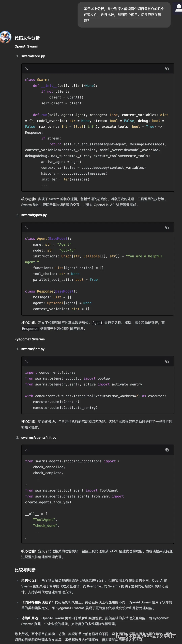
Task: Click the OpenAI Swarm section heading
Action: coord(26,46)
